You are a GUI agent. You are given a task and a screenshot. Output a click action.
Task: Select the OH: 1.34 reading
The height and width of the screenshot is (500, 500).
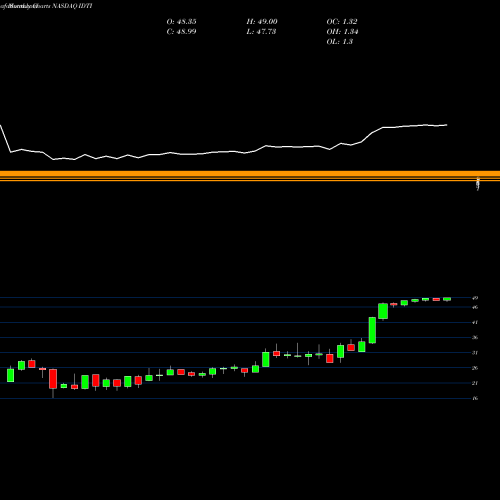pos(342,32)
